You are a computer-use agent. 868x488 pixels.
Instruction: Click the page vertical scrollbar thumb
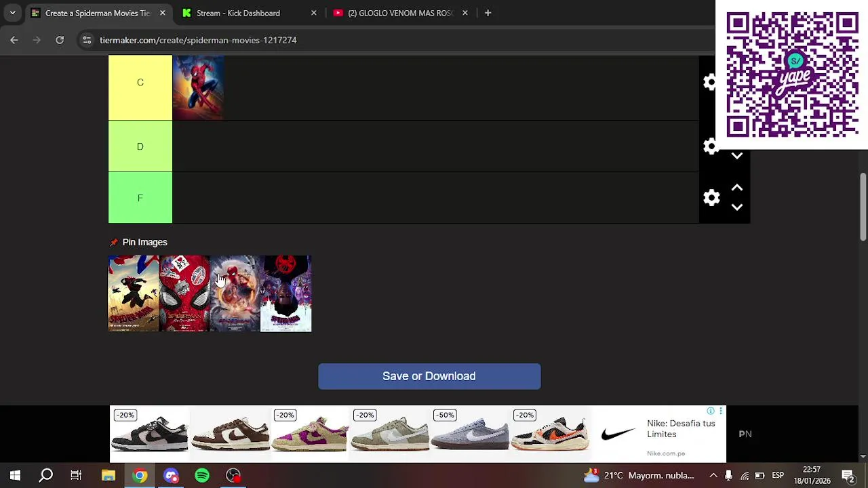click(863, 207)
